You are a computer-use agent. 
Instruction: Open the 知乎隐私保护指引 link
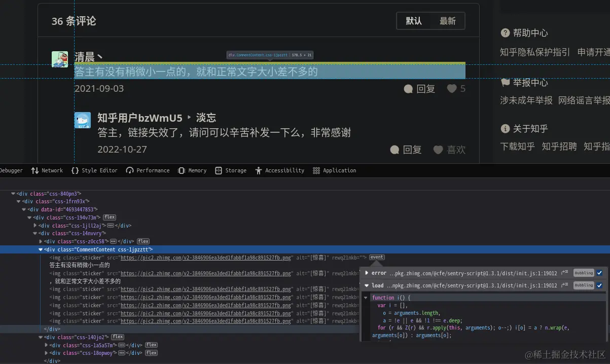[x=535, y=52]
